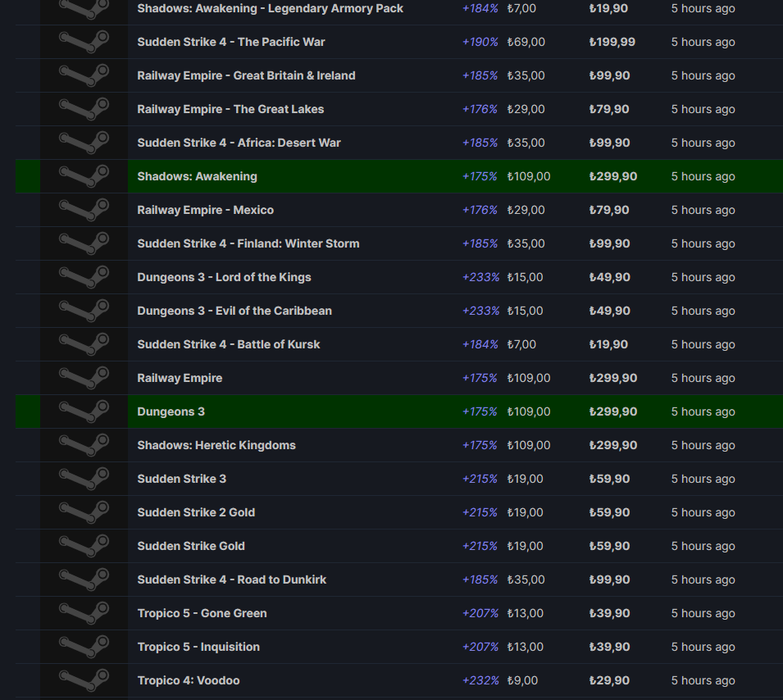Click Steam icon beside Railway Empire - Mexico
Viewport: 783px width, 700px height.
click(84, 210)
